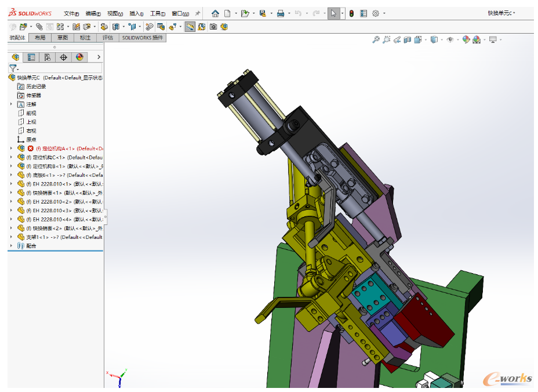Screen dimensions: 538x392
Task: Open the ConfigurationManager tab
Action: 48,57
